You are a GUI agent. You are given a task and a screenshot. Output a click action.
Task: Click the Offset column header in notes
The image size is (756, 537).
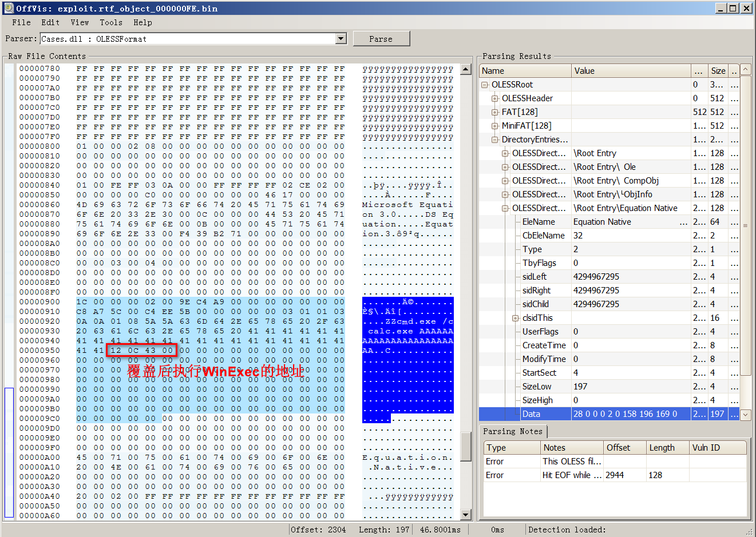[x=625, y=448]
